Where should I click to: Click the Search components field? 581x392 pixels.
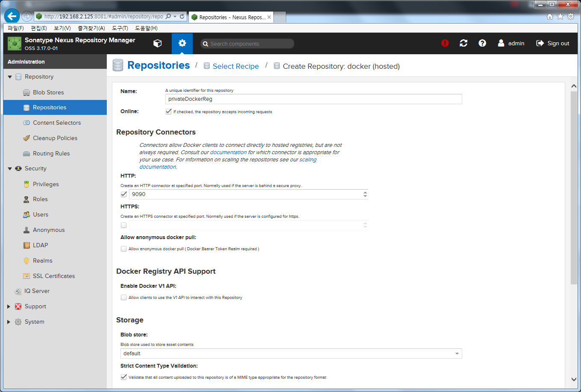(247, 44)
